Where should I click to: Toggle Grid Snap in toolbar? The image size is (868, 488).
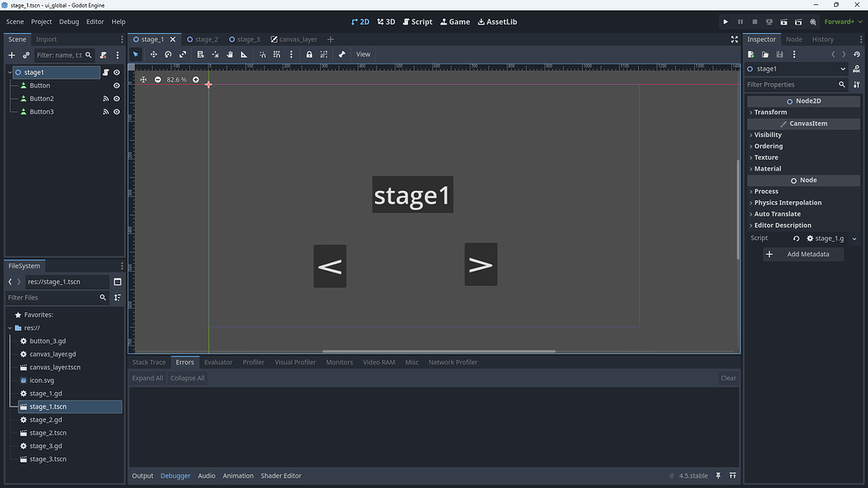(x=277, y=54)
